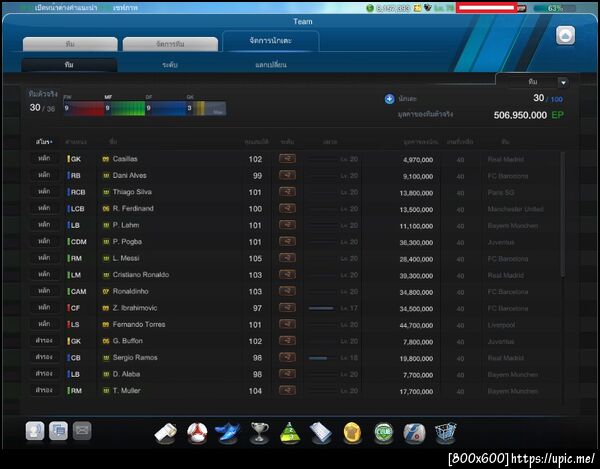600x469 pixels.
Task: Click the rating 105 in L. Messi row
Action: point(255,259)
